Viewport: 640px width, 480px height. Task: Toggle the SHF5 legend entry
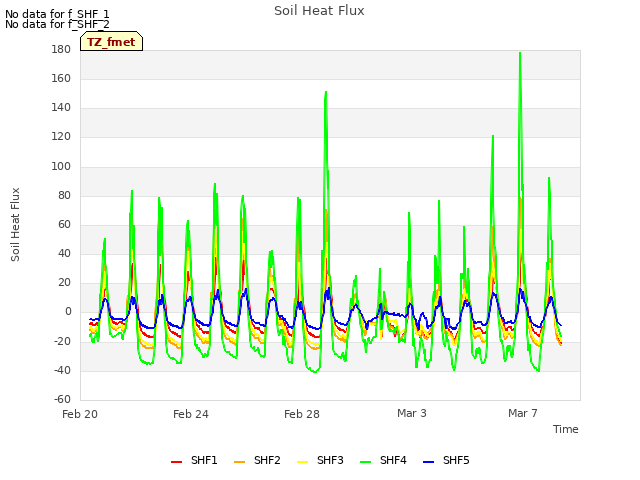tap(446, 461)
